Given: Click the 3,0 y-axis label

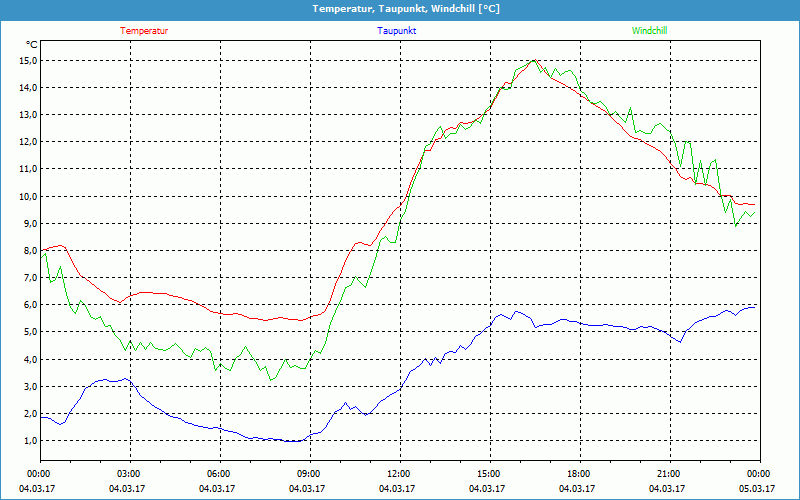Looking at the screenshot, I should [30, 386].
